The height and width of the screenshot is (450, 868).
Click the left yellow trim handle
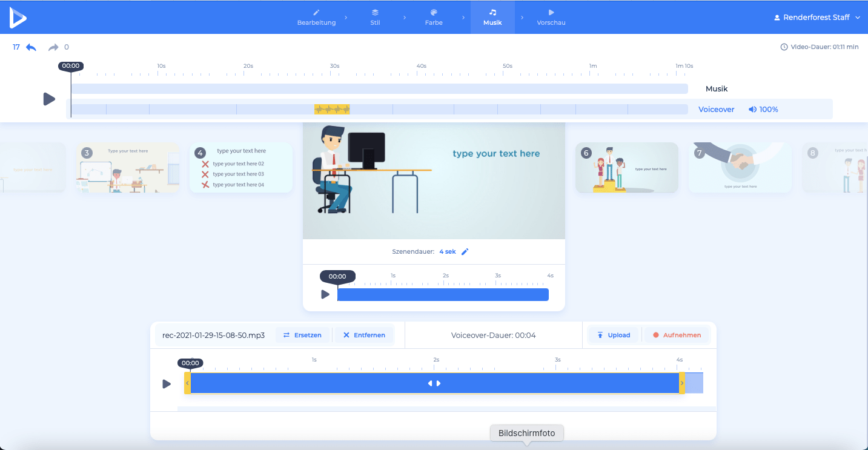click(x=187, y=383)
